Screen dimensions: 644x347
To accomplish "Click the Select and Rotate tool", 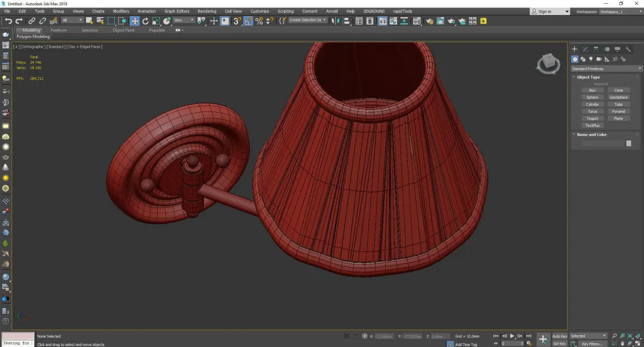I will (x=145, y=21).
